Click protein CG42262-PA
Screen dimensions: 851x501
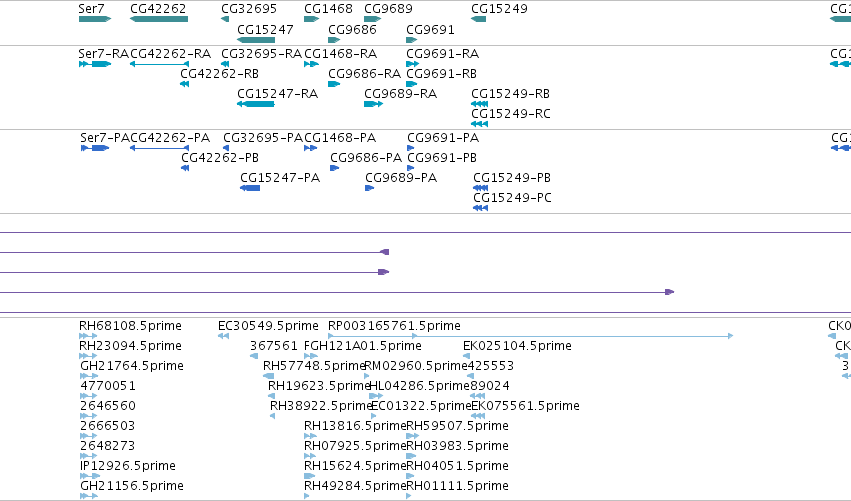tap(170, 138)
